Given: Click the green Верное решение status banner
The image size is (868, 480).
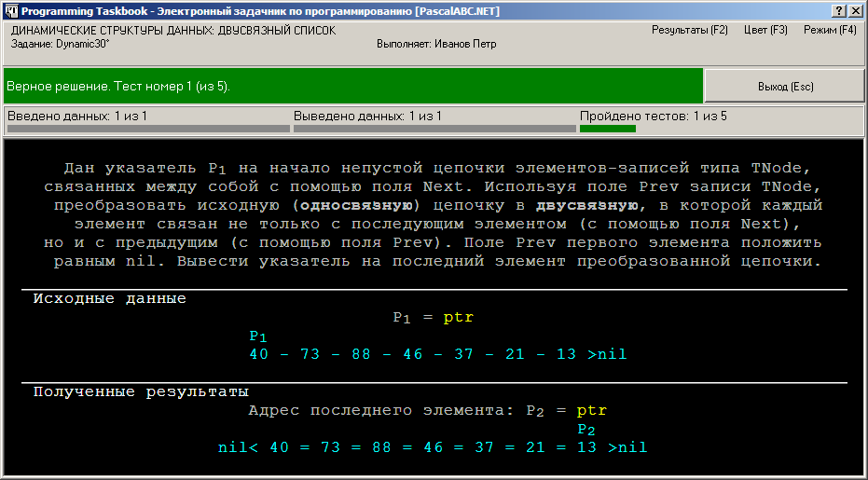Looking at the screenshot, I should pos(353,86).
